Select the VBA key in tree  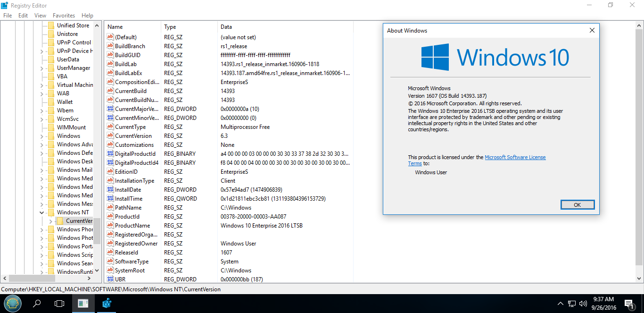click(x=62, y=76)
